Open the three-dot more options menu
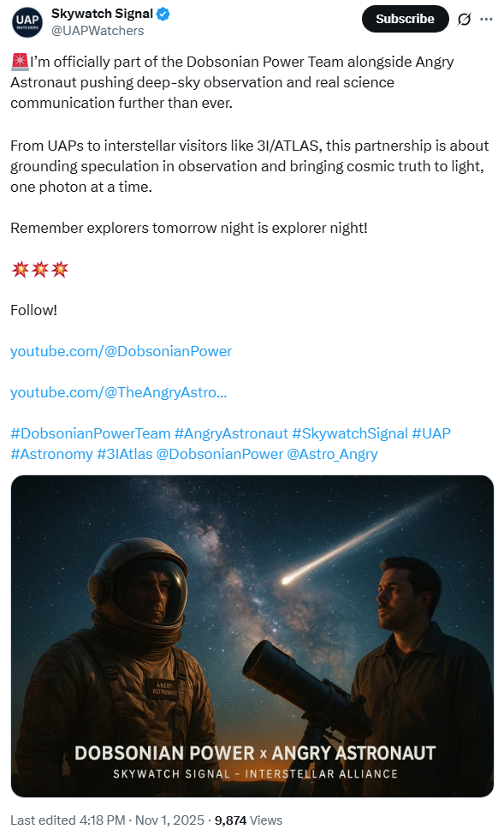This screenshot has width=504, height=835. [486, 19]
